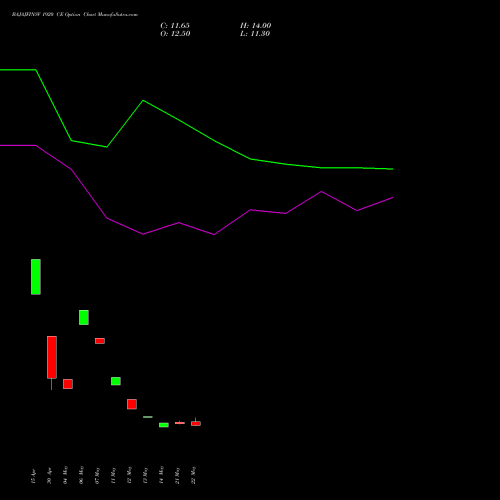Image resolution: width=500 pixels, height=500 pixels.
Task: Click the first Apr date axis label
Action: click(x=33, y=476)
